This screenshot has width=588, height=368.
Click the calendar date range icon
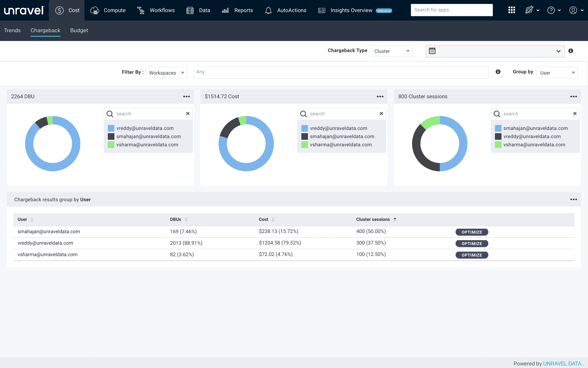click(432, 51)
